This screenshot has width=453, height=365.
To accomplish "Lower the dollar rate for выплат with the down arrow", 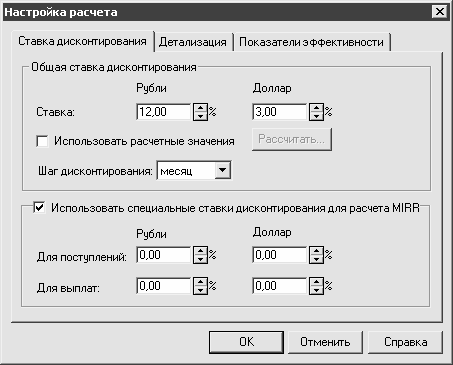I will [316, 290].
